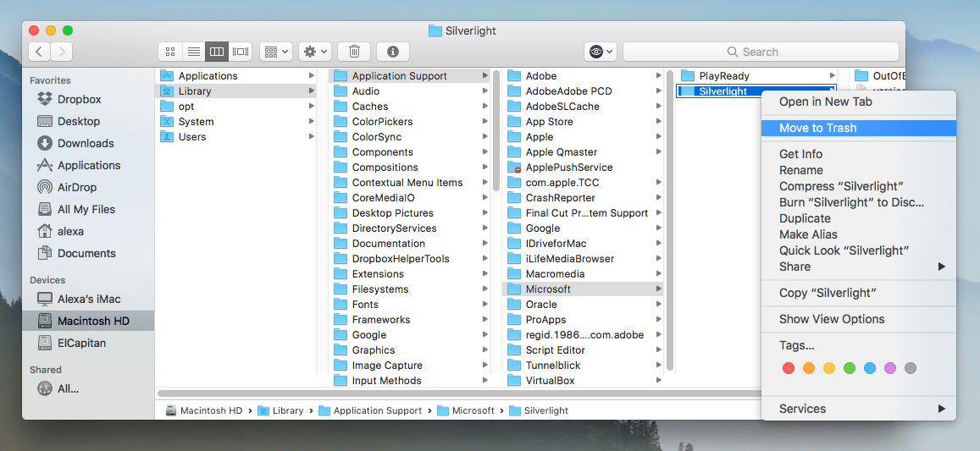
Task: Go forward with the right arrow button
Action: [62, 52]
